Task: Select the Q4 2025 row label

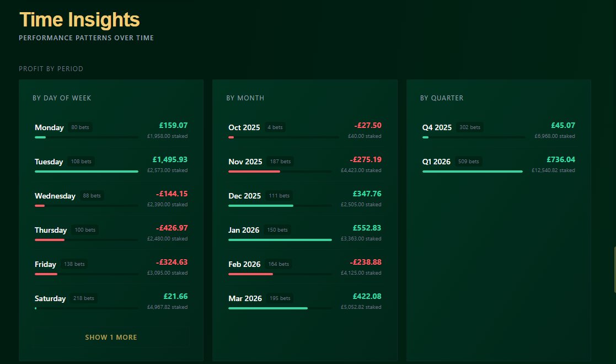Action: point(437,127)
